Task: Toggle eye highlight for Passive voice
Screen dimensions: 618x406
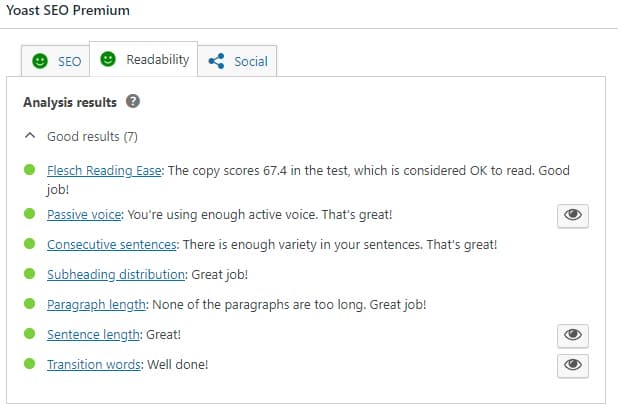Action: 573,216
